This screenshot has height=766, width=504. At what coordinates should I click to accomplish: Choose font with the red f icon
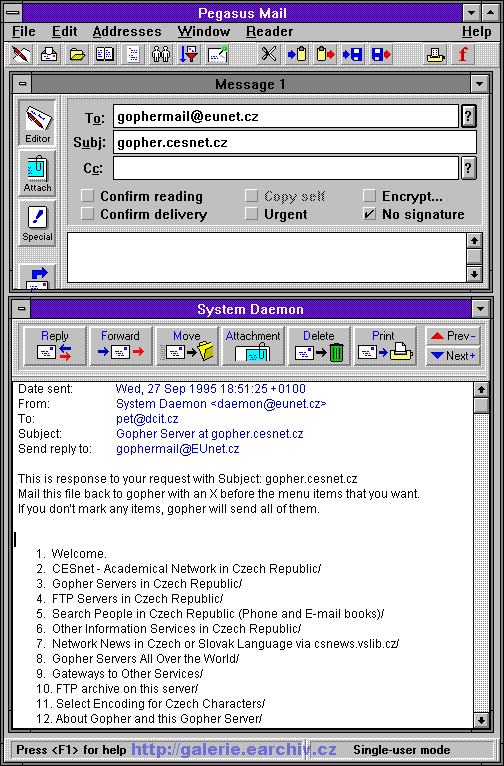(463, 54)
